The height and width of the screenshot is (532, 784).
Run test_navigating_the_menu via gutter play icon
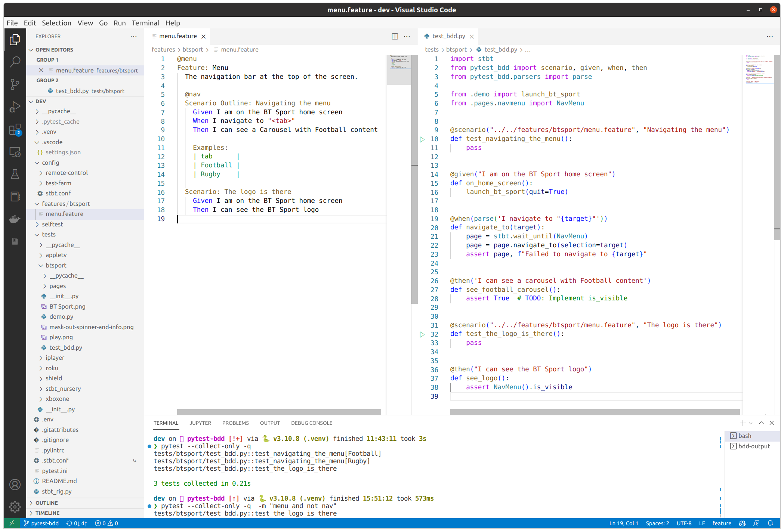coord(422,139)
